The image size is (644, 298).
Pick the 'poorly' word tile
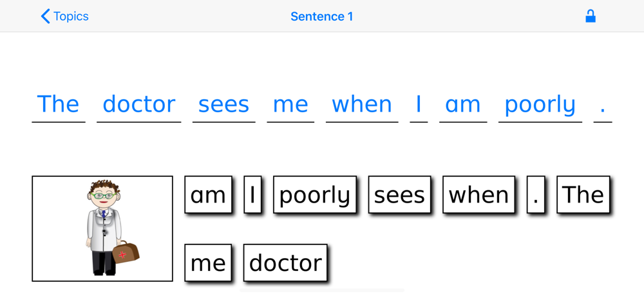[x=315, y=195]
